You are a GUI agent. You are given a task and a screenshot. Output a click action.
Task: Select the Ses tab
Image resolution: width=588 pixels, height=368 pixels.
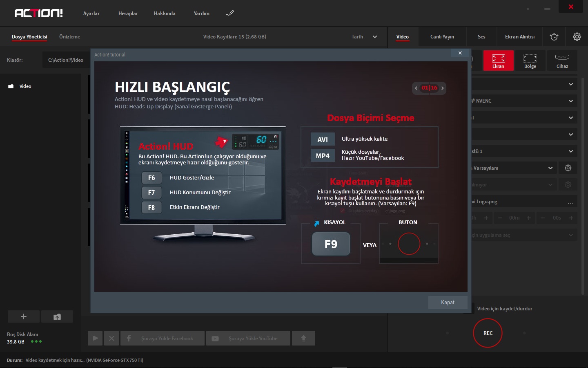tap(481, 37)
